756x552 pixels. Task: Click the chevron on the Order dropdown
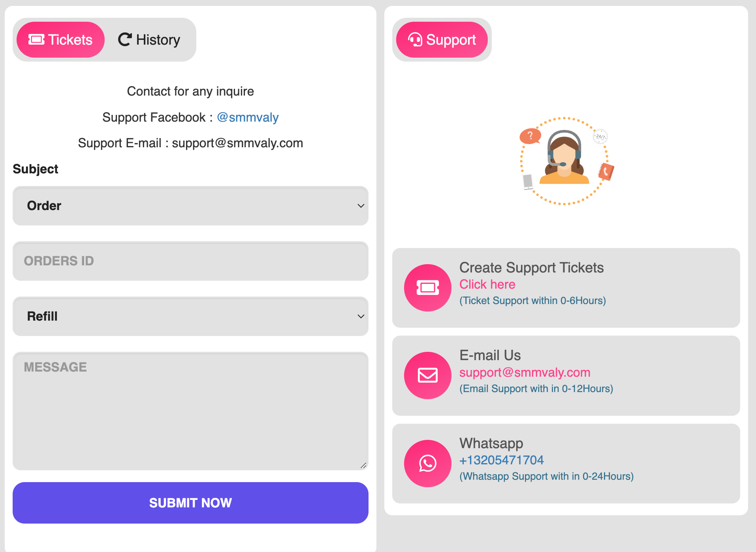click(361, 206)
